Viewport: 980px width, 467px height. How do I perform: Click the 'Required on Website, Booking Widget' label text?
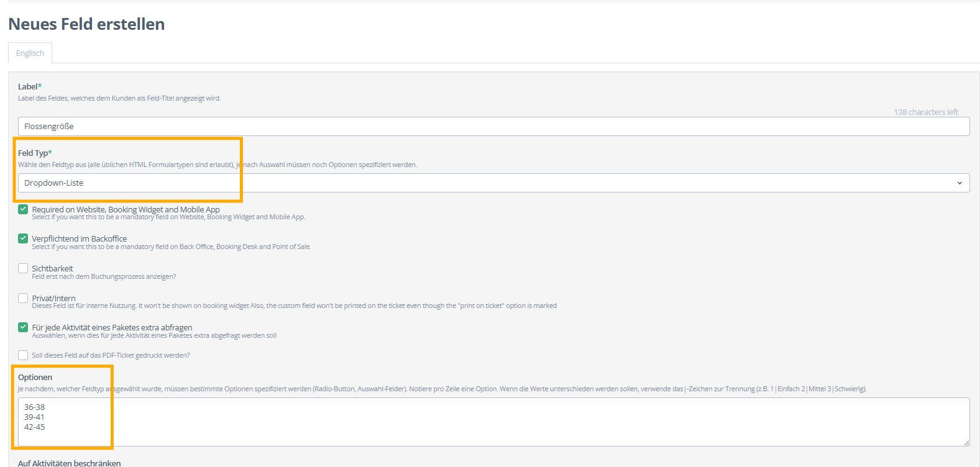[x=126, y=209]
